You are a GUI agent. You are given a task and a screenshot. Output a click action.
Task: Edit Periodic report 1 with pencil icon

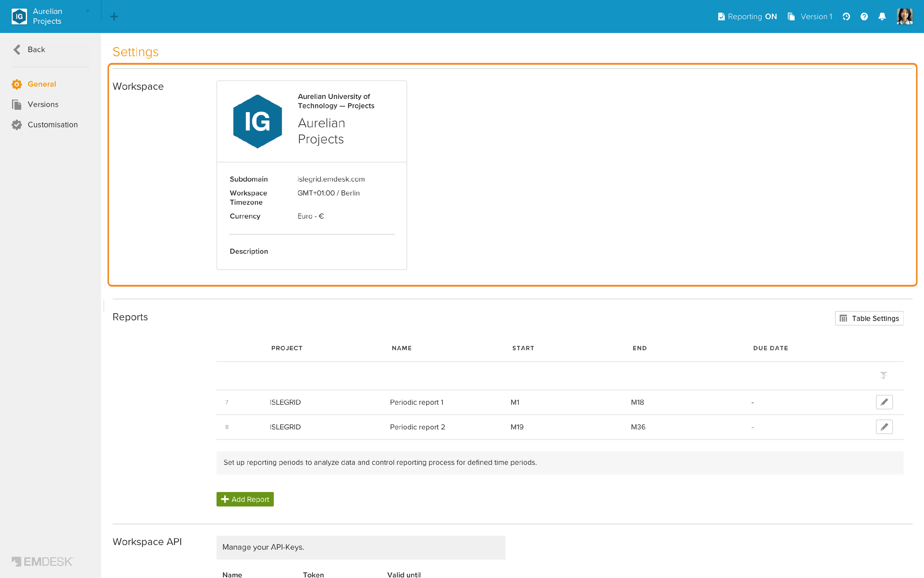click(884, 402)
